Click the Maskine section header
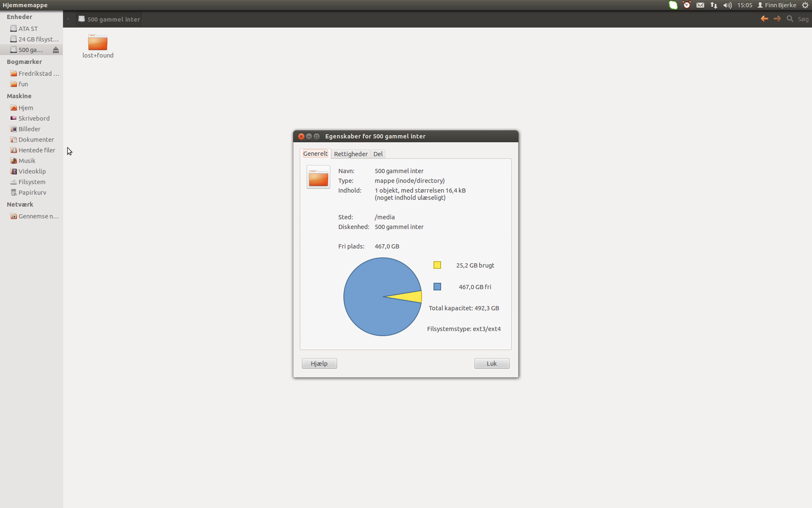Viewport: 812px width, 508px height. pos(19,96)
